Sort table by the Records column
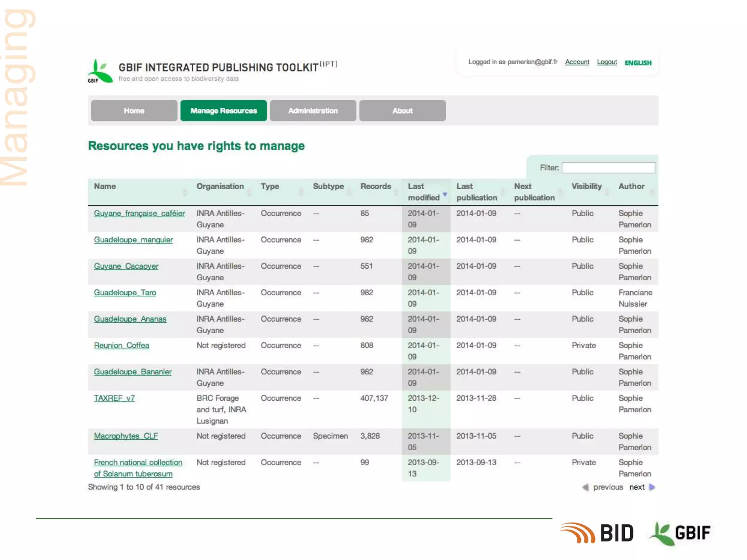The image size is (747, 560). coord(375,186)
